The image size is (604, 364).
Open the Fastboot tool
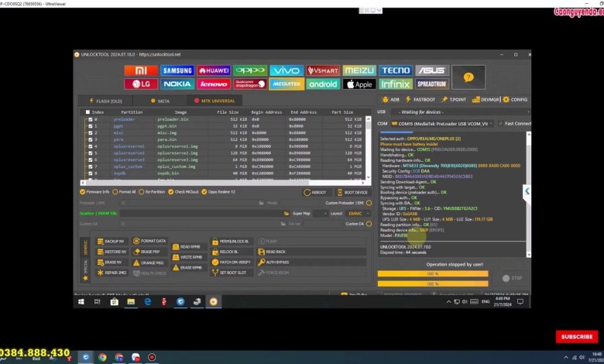pyautogui.click(x=421, y=99)
